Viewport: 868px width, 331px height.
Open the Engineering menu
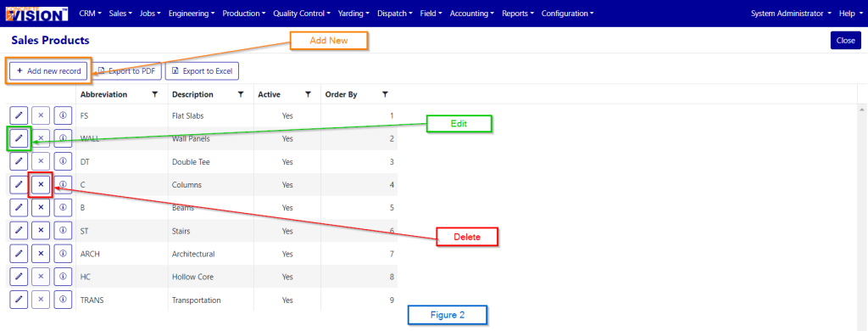[192, 14]
